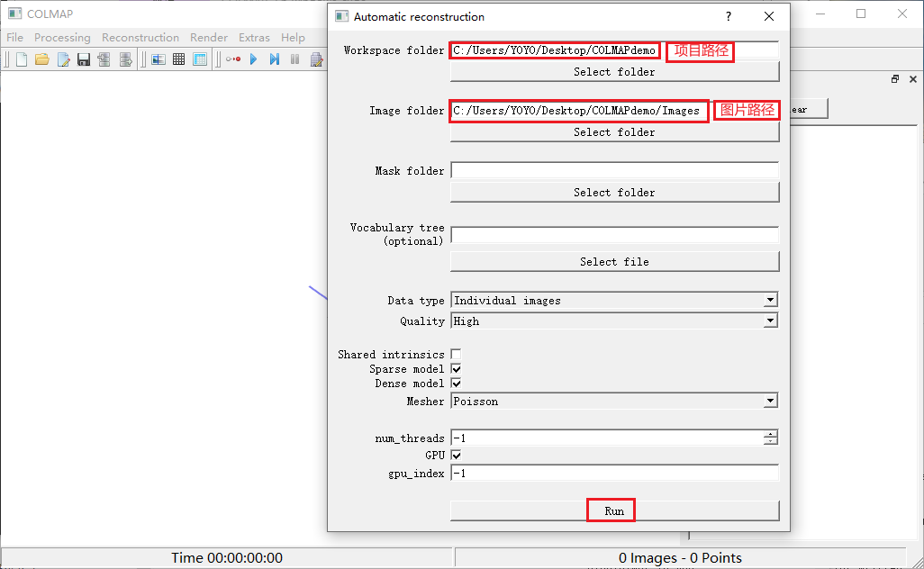Click Select folder under Mask folder

pyautogui.click(x=614, y=192)
